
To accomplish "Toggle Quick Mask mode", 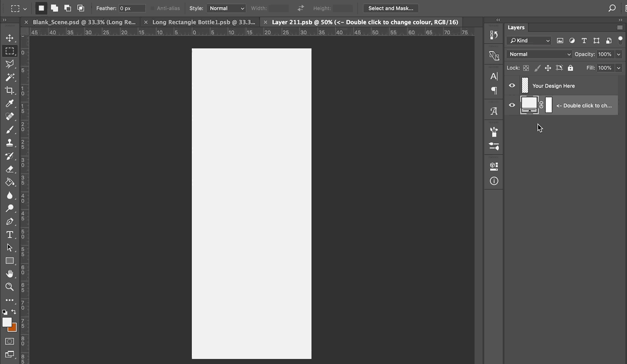I will (10, 341).
